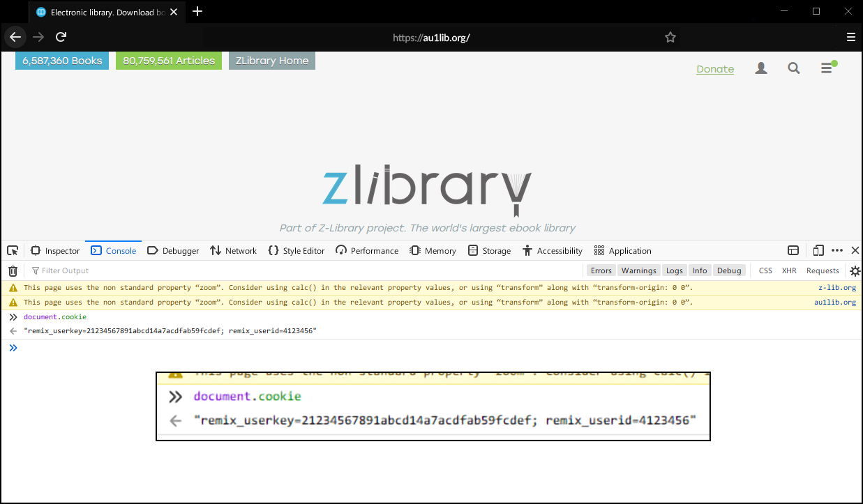Toggle responsive design mode icon
The image size is (863, 504).
click(x=818, y=250)
